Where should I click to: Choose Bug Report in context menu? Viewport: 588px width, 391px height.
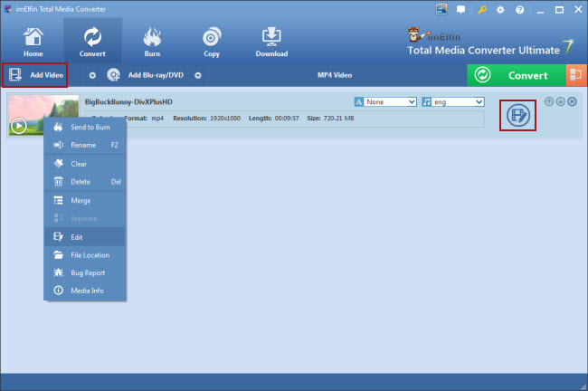85,272
